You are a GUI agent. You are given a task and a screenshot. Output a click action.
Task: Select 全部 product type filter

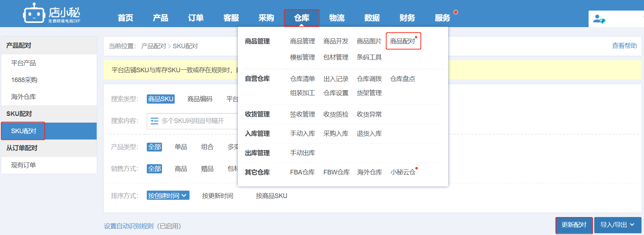(154, 147)
